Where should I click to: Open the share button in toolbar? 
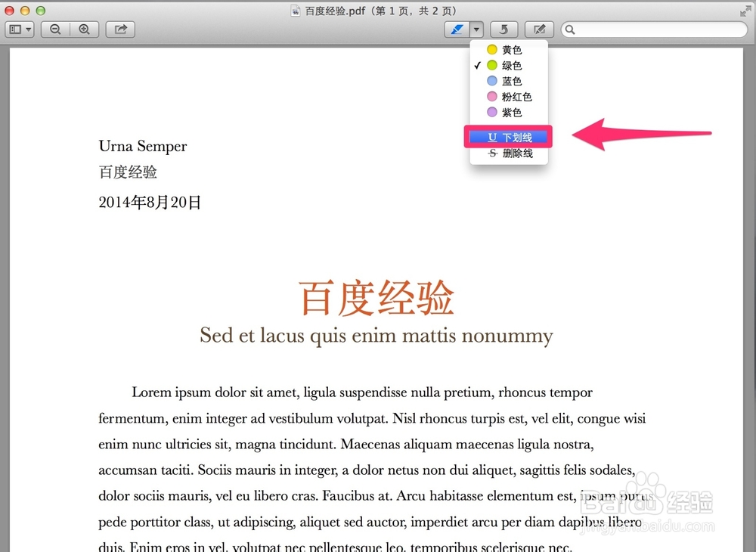tap(120, 29)
